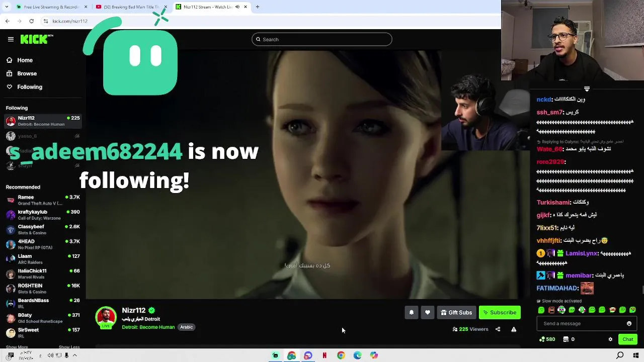Click the site info icon in address bar
Viewport: 644px width, 362px height.
[x=46, y=21]
